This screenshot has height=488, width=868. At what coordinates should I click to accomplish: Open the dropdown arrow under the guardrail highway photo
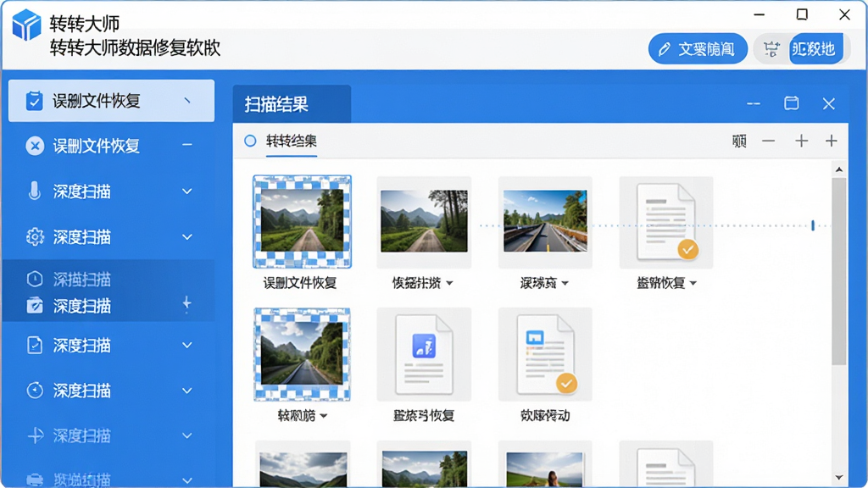point(565,283)
